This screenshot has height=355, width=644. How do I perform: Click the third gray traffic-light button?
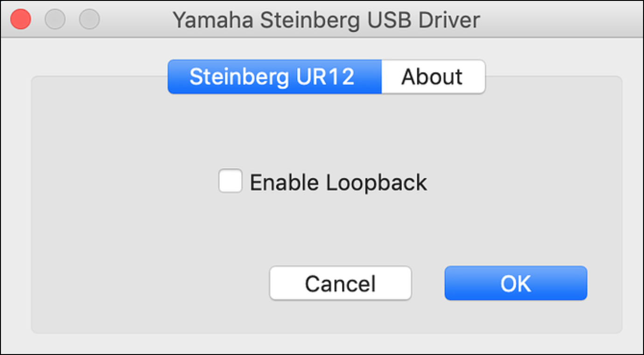tap(89, 20)
